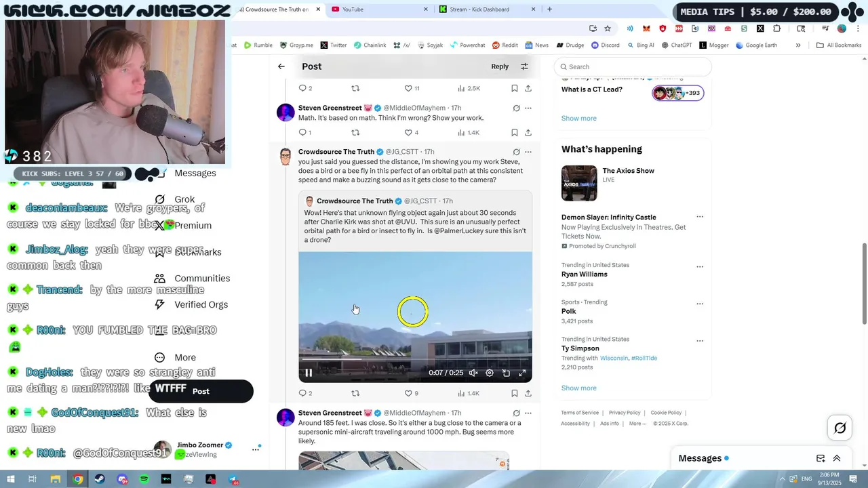Viewport: 868px width, 488px height.
Task: Open the All Bookmarks folder
Action: (x=839, y=45)
